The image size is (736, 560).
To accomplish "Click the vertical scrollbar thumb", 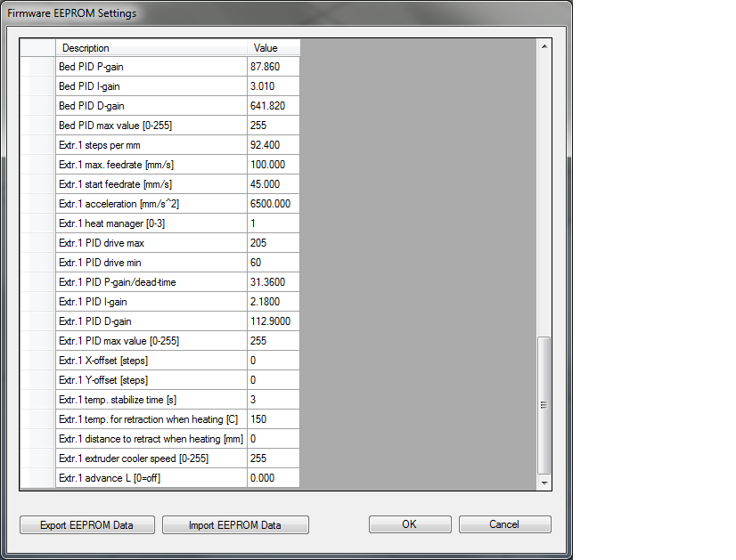I will click(x=544, y=405).
